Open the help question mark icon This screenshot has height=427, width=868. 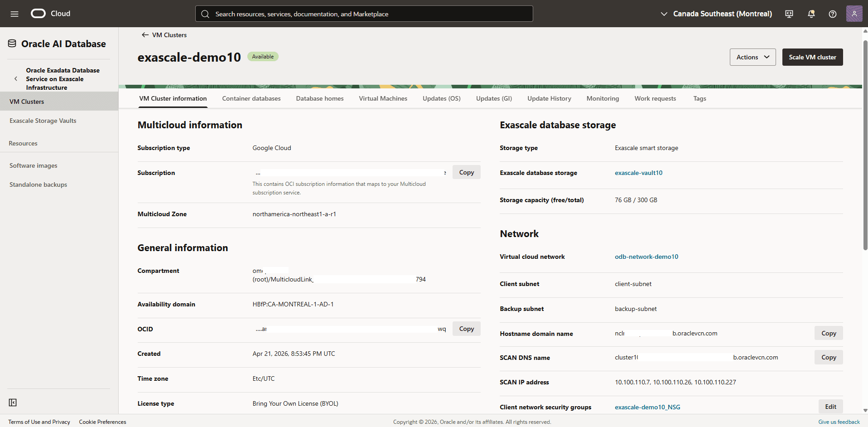pyautogui.click(x=833, y=14)
